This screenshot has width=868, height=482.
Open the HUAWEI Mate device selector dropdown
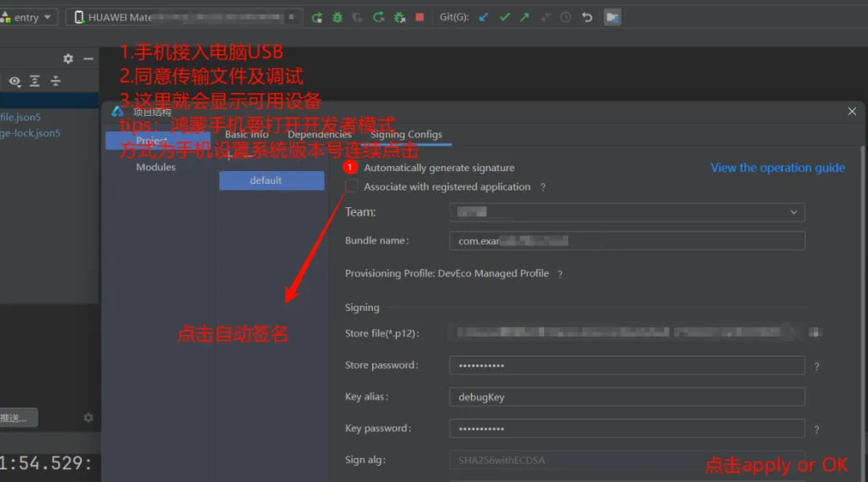[184, 17]
